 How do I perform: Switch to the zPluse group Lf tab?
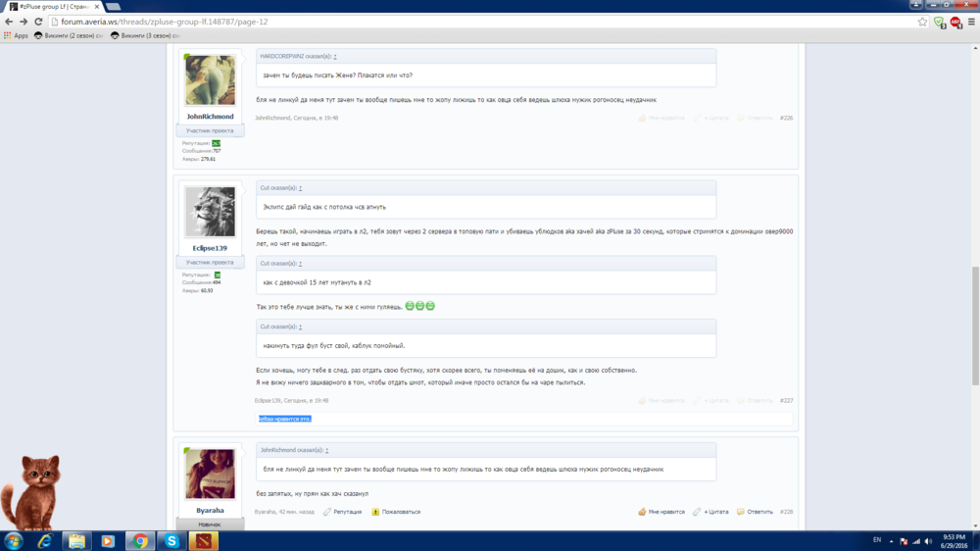pyautogui.click(x=47, y=6)
